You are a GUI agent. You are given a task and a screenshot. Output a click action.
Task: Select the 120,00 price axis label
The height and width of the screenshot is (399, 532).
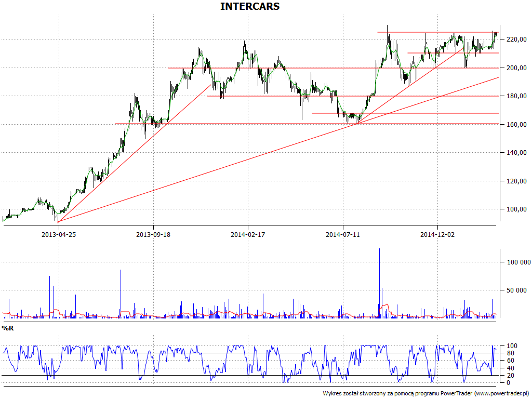pyautogui.click(x=516, y=181)
